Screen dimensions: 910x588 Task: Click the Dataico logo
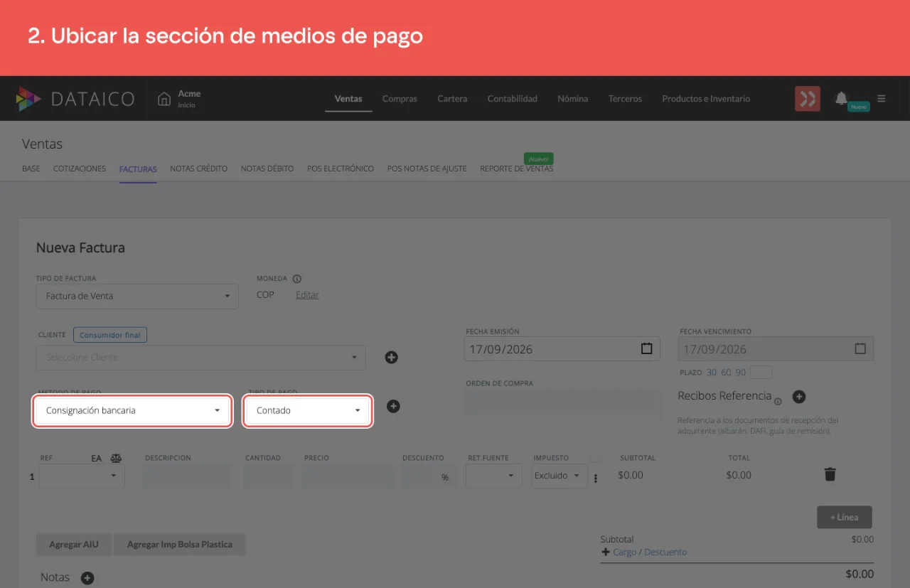click(x=75, y=99)
